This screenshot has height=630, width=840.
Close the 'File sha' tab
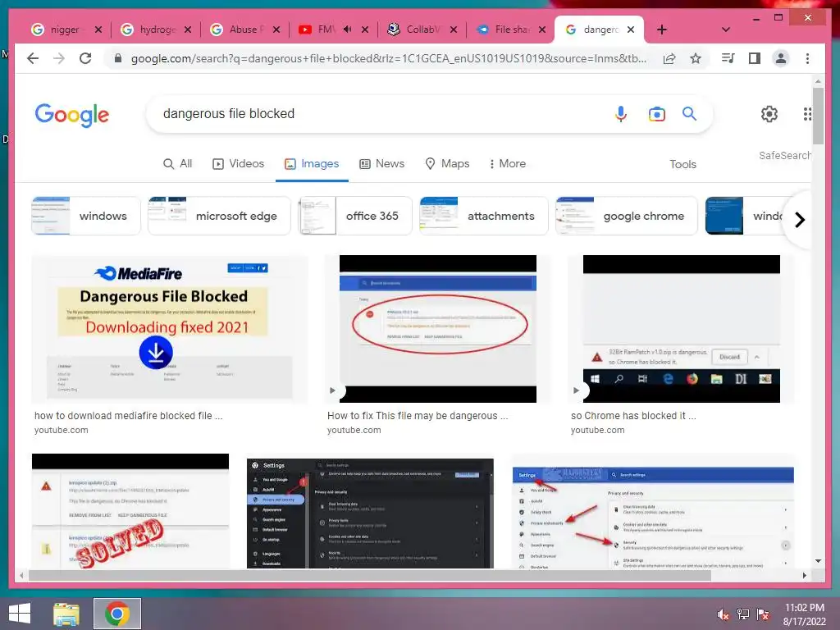(542, 30)
